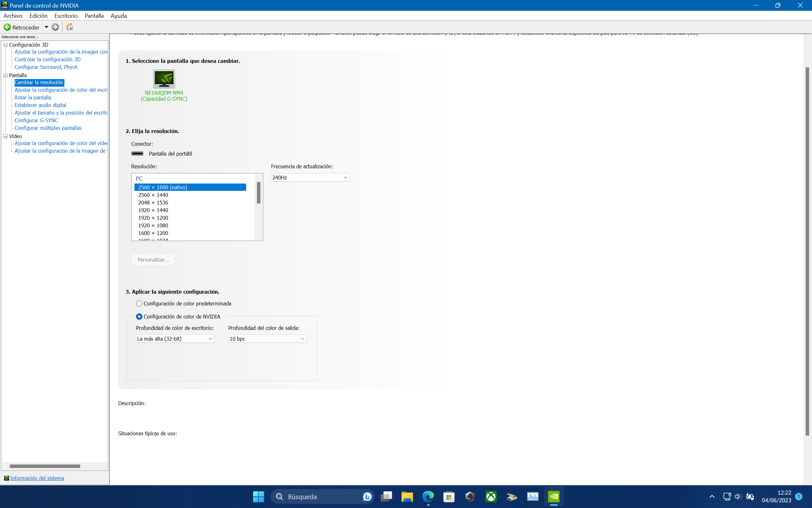Select Configuración de color de NVIDIA radio
Viewport: 812px width, 508px height.
(x=139, y=317)
